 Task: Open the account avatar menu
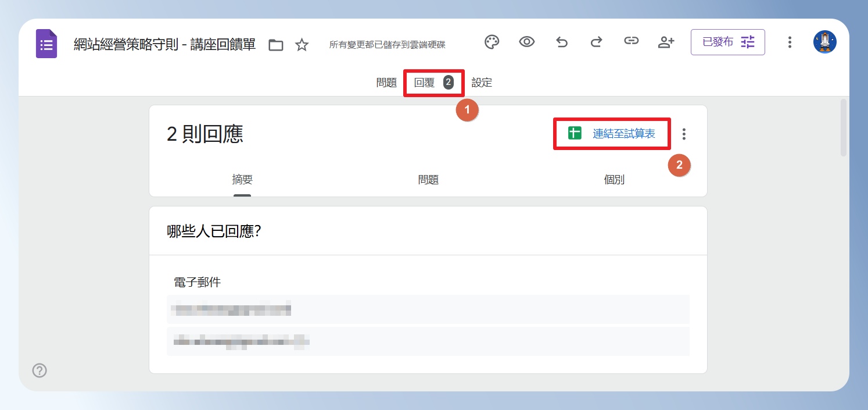point(825,42)
